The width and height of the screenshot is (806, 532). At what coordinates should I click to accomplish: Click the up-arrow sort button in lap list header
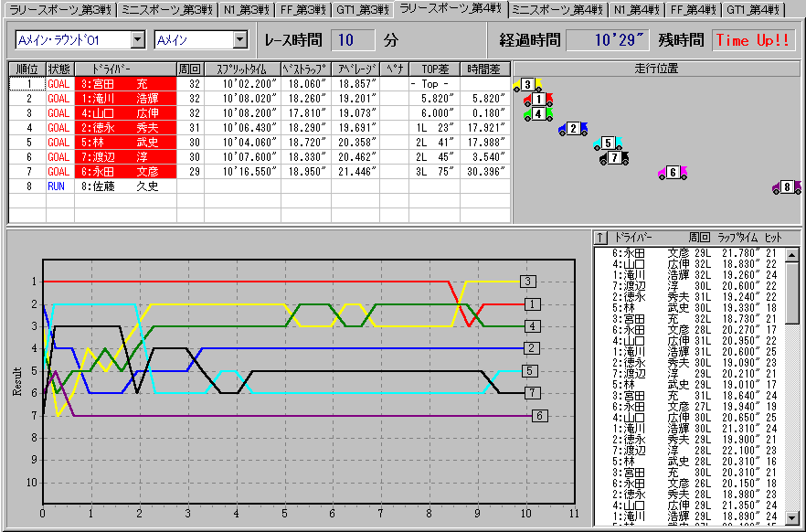point(600,237)
